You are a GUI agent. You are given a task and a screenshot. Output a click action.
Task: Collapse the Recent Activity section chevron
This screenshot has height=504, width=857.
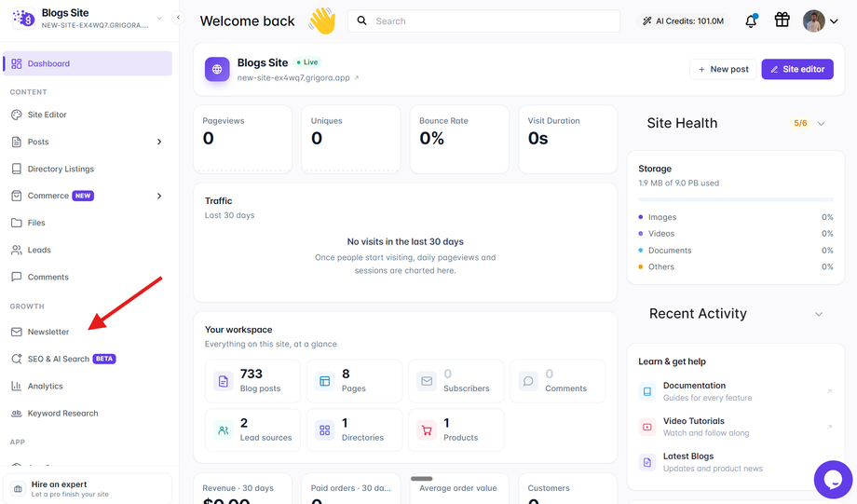pyautogui.click(x=819, y=314)
